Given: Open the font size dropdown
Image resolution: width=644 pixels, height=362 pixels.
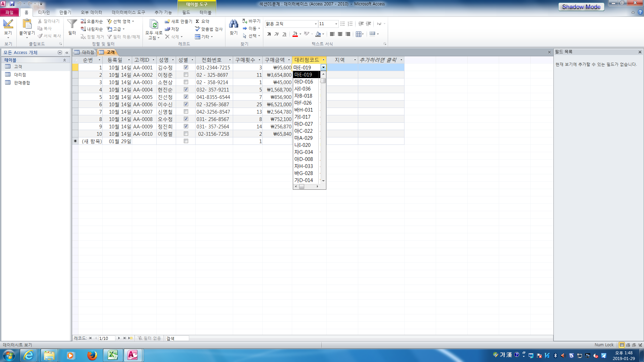Looking at the screenshot, I should (x=336, y=24).
